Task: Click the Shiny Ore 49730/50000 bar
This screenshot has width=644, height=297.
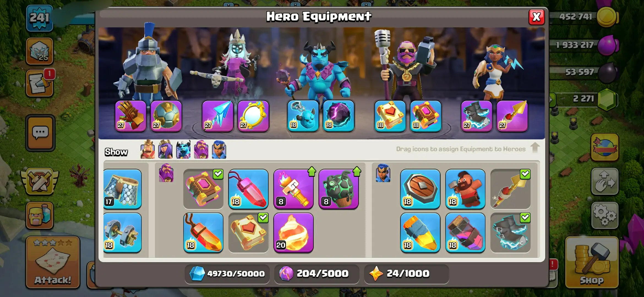Action: 227,274
